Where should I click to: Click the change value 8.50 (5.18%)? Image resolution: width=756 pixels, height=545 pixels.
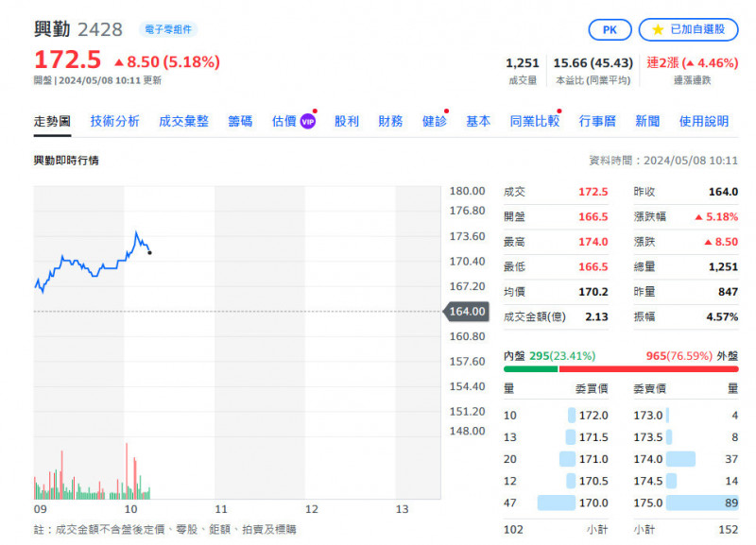[167, 62]
